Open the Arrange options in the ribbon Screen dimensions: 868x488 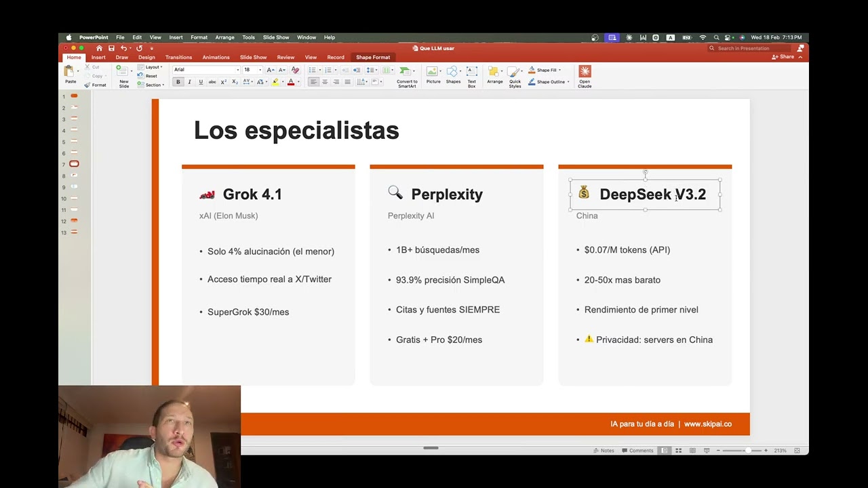[x=495, y=75]
